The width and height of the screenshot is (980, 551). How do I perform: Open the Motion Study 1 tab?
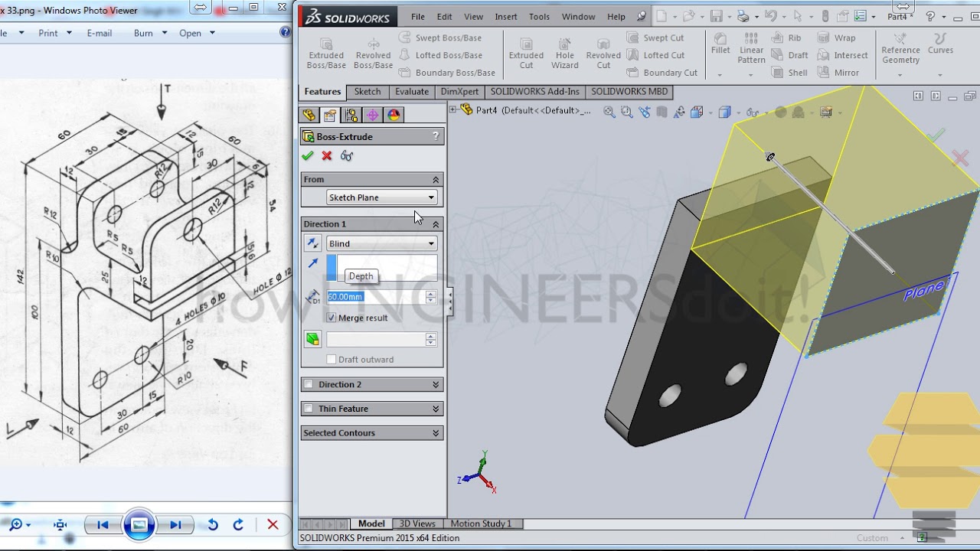tap(481, 523)
